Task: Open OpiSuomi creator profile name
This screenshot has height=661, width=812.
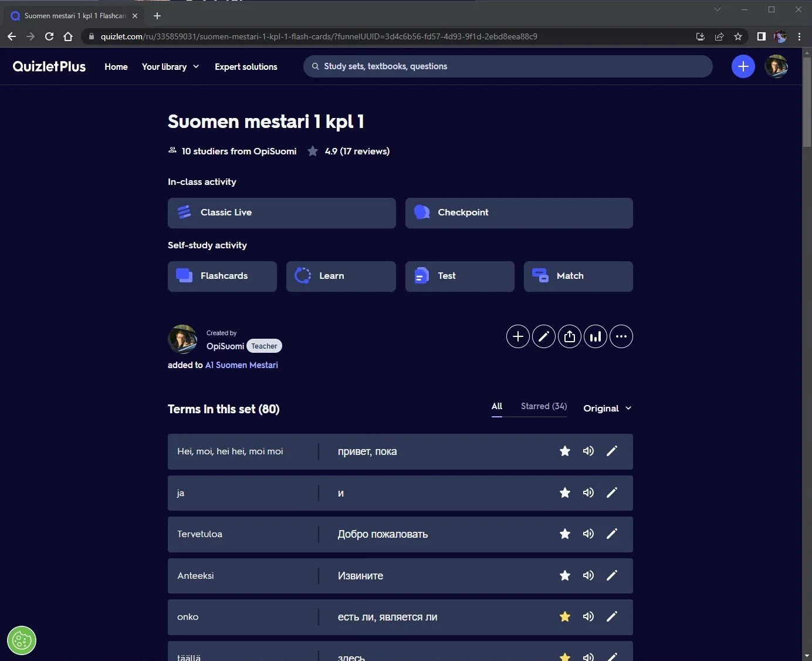Action: click(225, 346)
